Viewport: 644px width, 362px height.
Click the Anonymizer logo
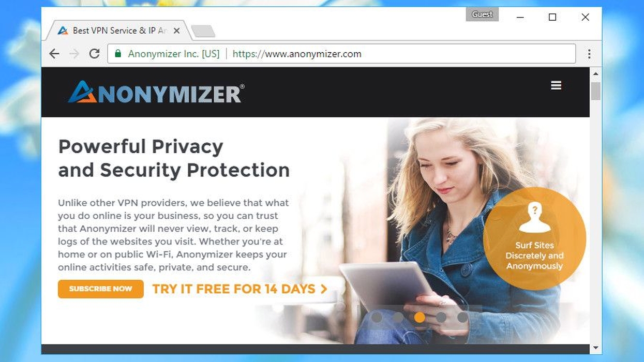(x=156, y=92)
